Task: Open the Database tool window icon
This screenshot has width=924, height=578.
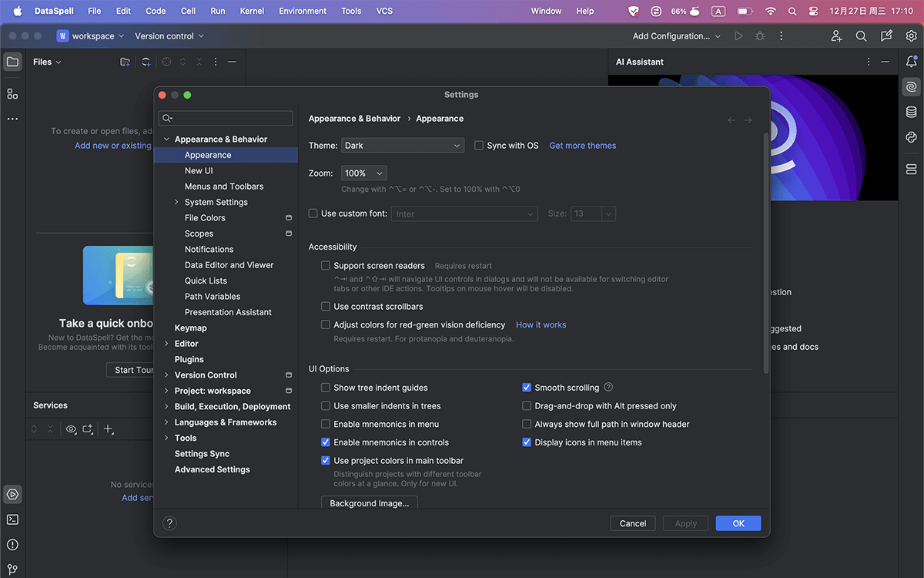Action: click(x=912, y=113)
